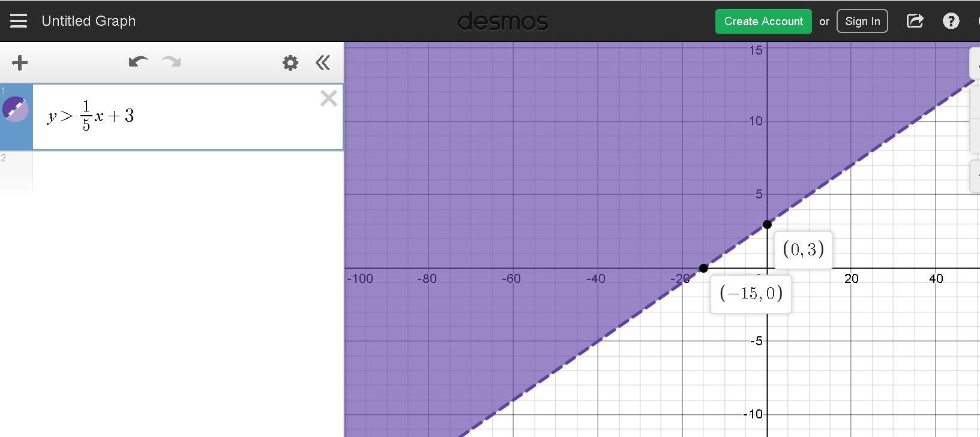Toggle visibility of inequality in row 1
The height and width of the screenshot is (437, 980).
[16, 109]
